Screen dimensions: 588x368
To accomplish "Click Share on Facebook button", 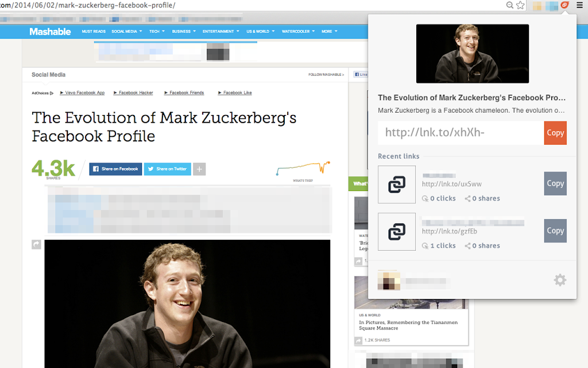I will [x=115, y=169].
